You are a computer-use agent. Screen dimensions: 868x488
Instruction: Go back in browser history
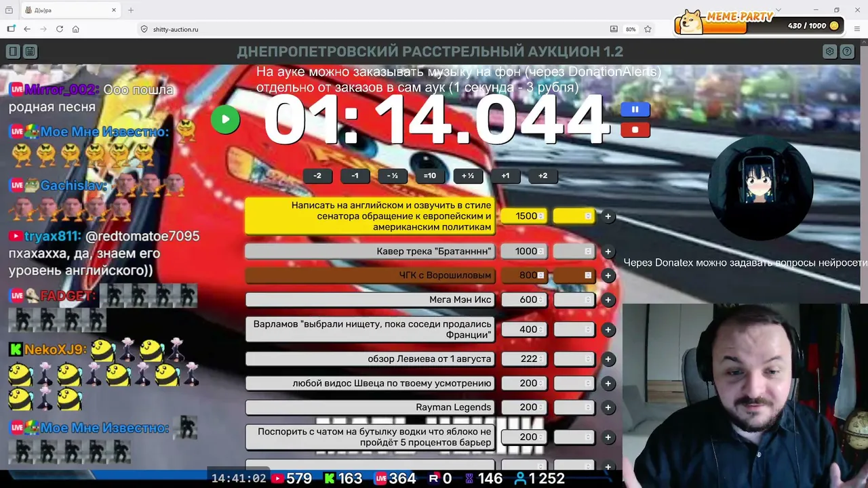(27, 29)
